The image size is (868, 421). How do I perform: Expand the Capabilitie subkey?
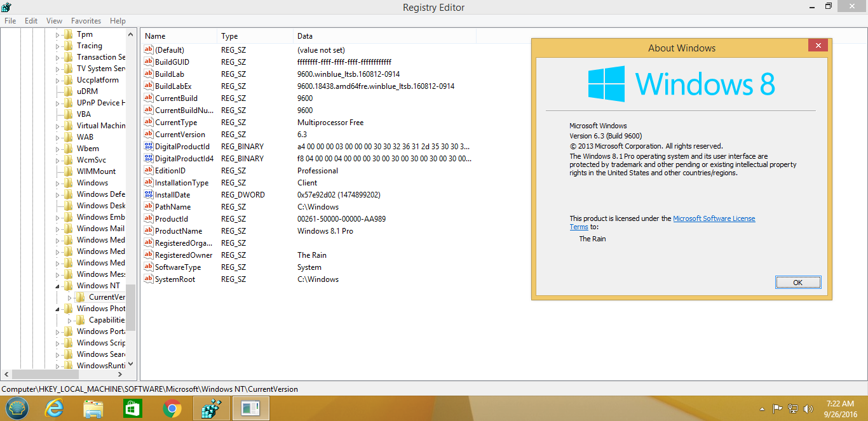pos(70,320)
